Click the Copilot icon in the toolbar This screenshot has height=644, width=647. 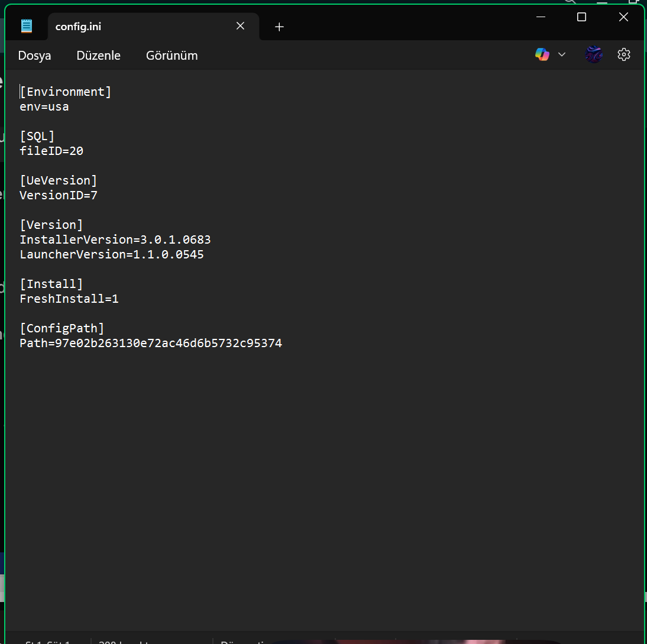542,55
